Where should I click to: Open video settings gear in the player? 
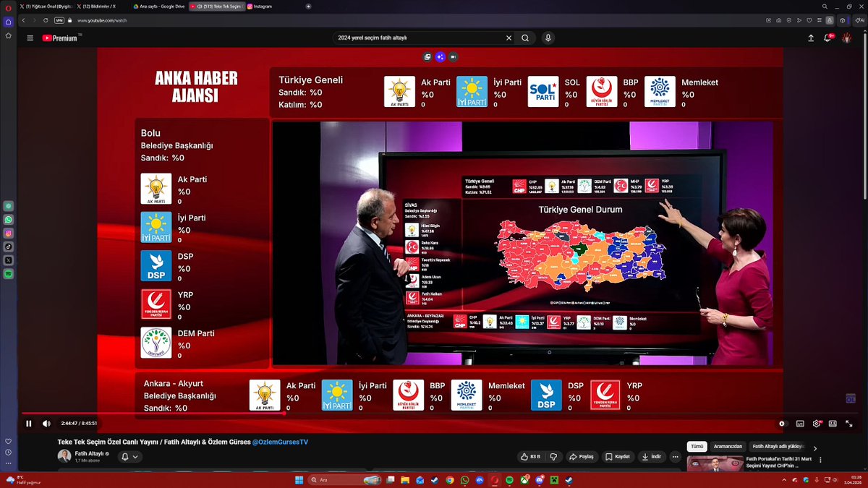(x=817, y=424)
